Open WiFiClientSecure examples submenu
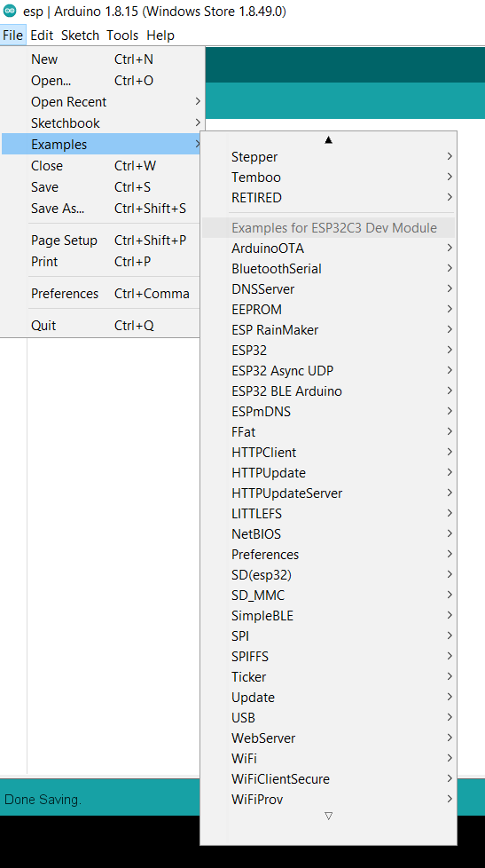Image resolution: width=485 pixels, height=868 pixels. point(328,779)
